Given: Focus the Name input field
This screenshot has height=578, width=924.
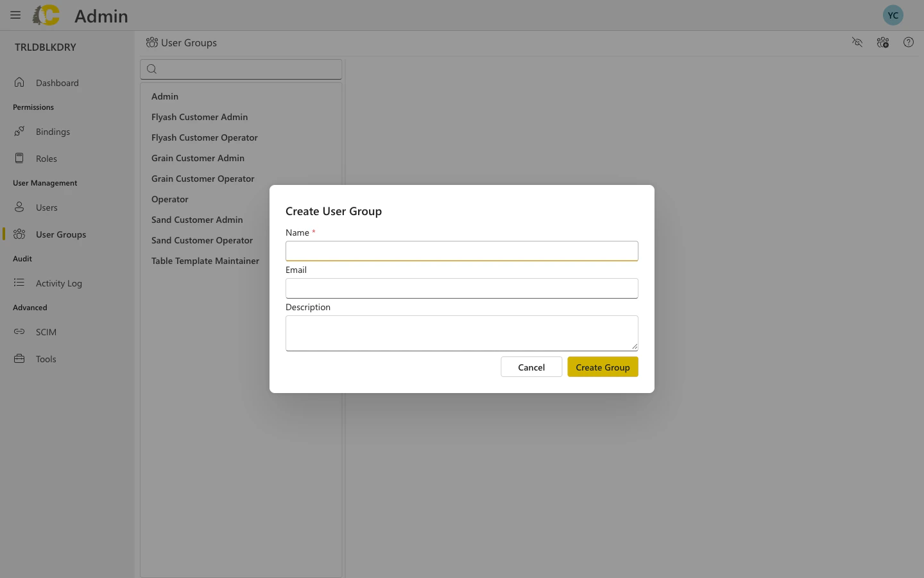Looking at the screenshot, I should pyautogui.click(x=461, y=251).
